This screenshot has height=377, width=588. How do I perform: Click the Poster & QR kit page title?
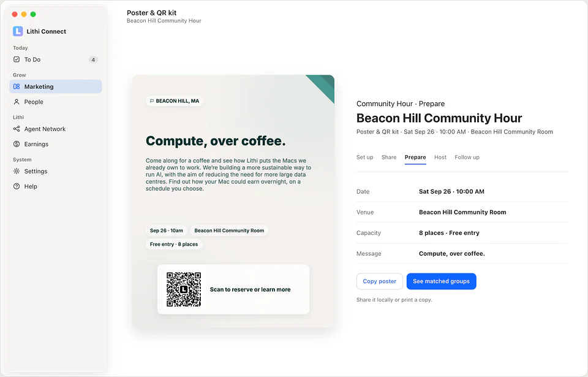(151, 13)
